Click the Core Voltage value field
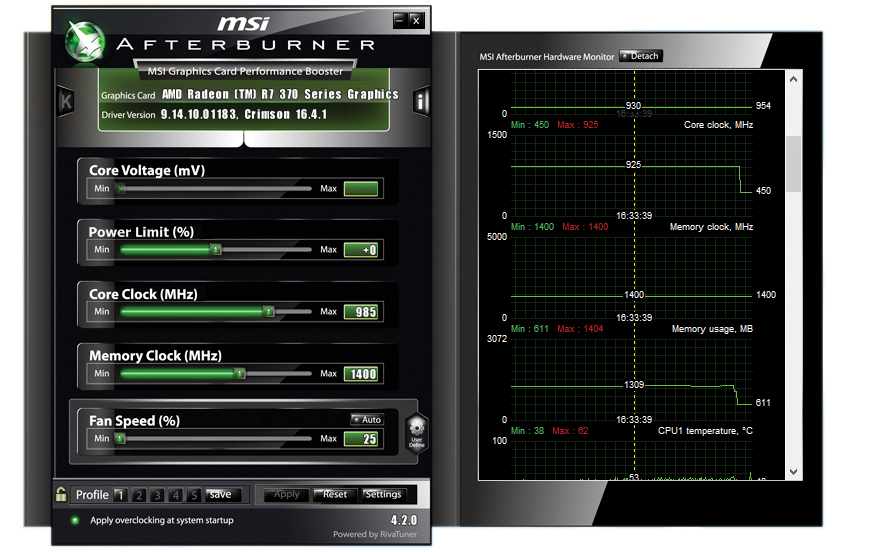Viewport: 884px width, 552px height. point(361,188)
